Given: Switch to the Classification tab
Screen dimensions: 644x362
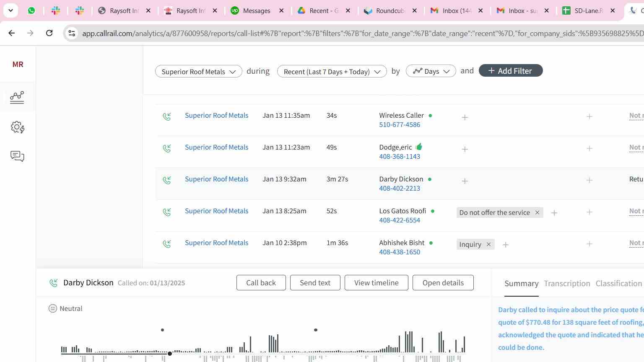Looking at the screenshot, I should pos(618,284).
